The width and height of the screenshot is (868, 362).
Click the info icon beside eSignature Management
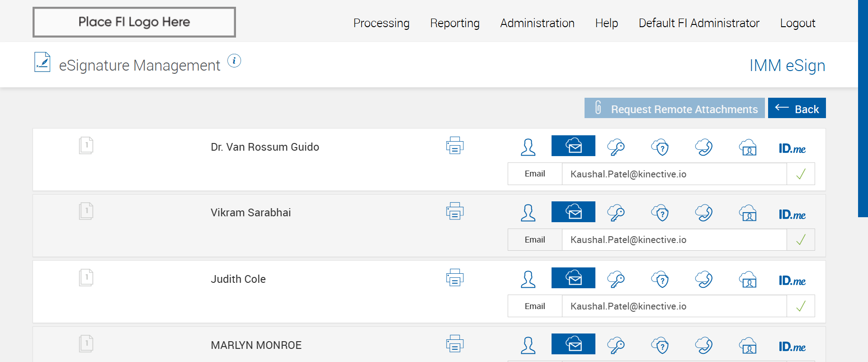pyautogui.click(x=234, y=61)
